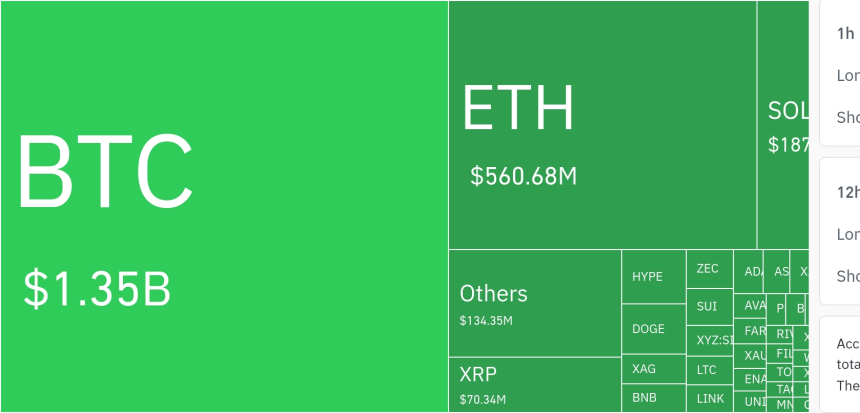Click the ENA tile
The width and height of the screenshot is (860, 413).
click(750, 379)
